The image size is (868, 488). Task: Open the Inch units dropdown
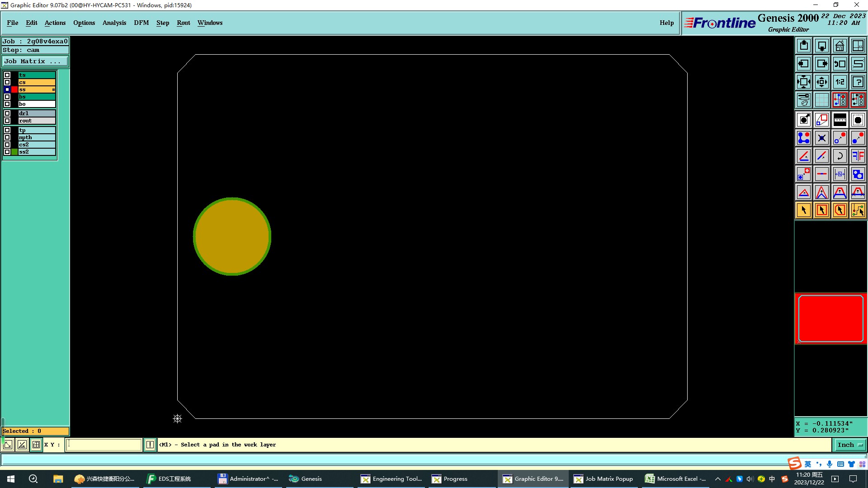[x=850, y=445]
